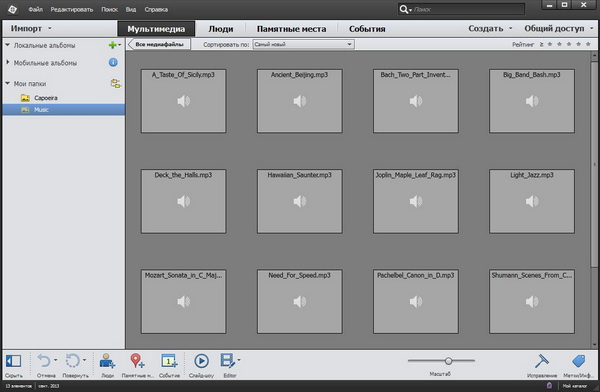Select the Capoeira folder label

tap(46, 98)
